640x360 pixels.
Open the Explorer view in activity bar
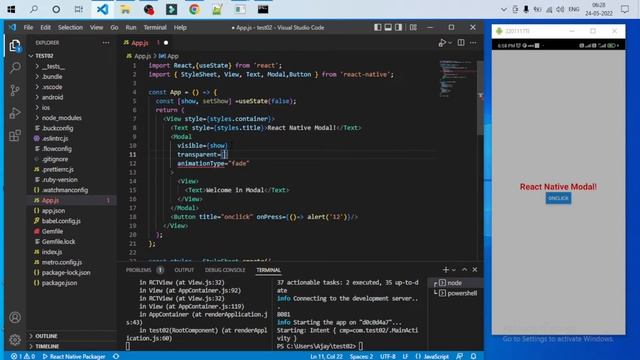15,45
